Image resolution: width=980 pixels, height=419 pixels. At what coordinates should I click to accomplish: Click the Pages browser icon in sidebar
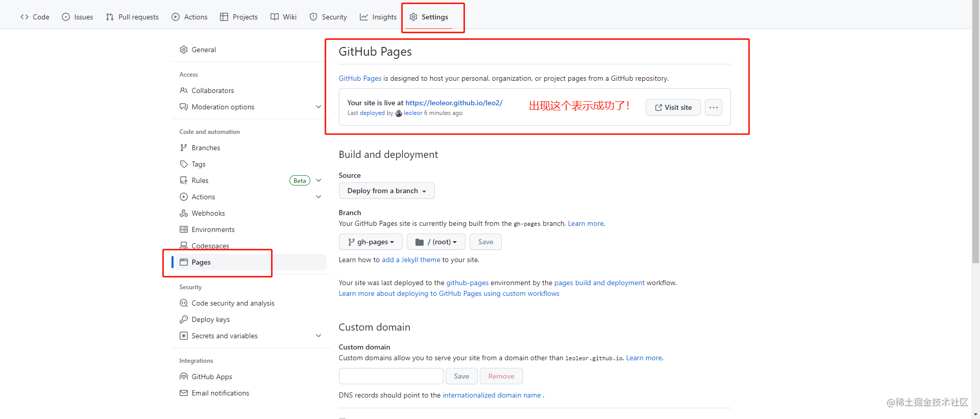point(184,262)
